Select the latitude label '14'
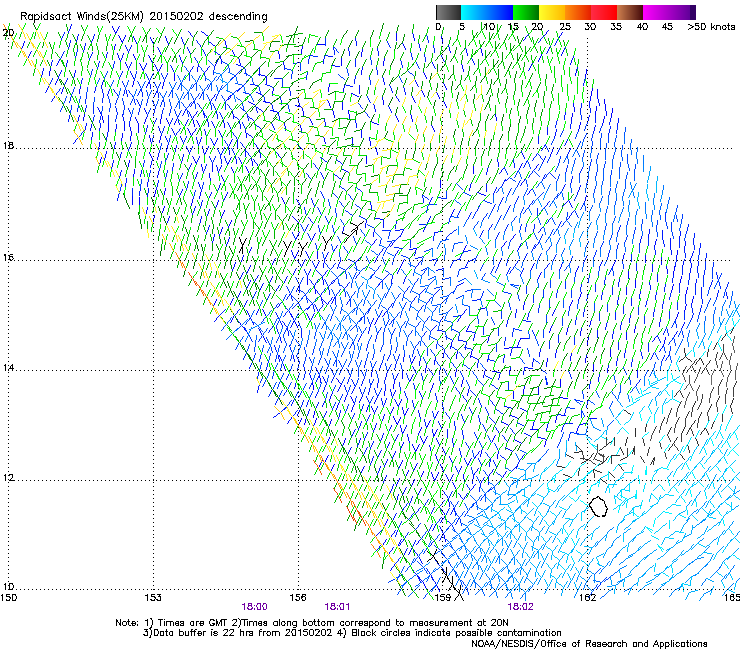 click(8, 367)
